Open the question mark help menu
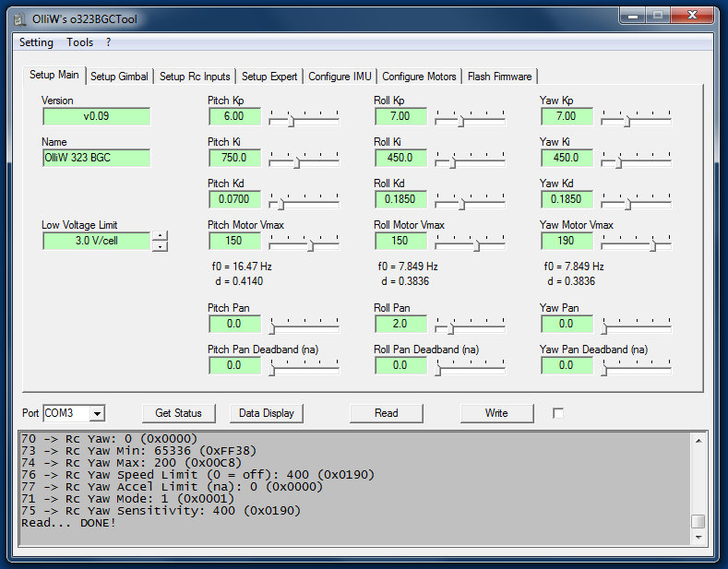Image resolution: width=728 pixels, height=569 pixels. tap(108, 42)
